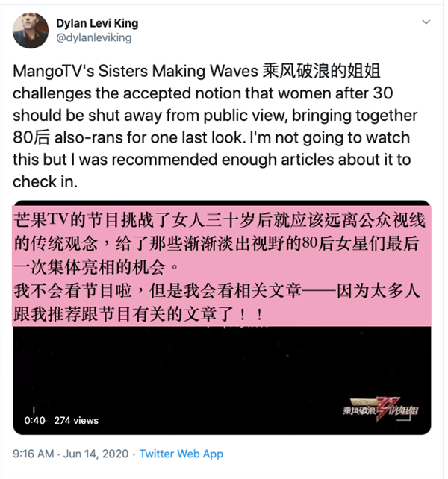The width and height of the screenshot is (448, 479).
Task: Expand the tweet options chevron
Action: (x=426, y=22)
